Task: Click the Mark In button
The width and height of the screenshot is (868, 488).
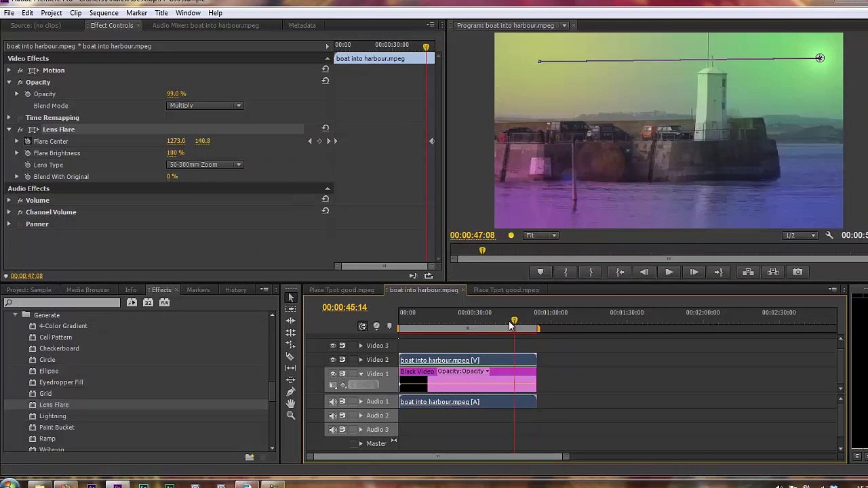Action: click(566, 272)
